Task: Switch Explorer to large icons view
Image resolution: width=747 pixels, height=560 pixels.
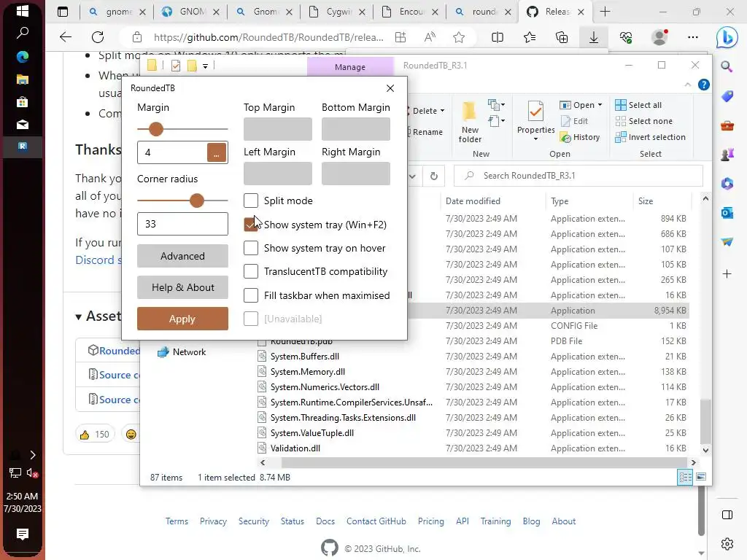Action: [701, 477]
